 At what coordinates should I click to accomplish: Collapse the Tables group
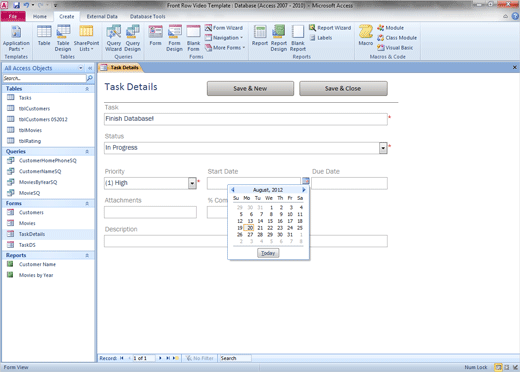tap(87, 89)
